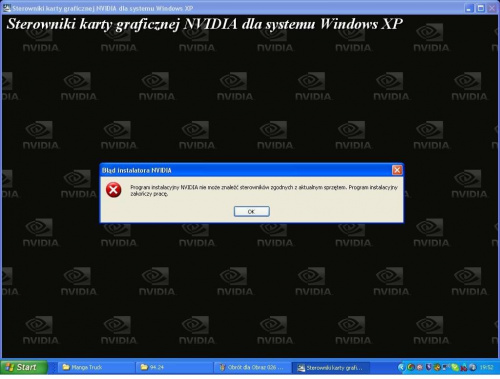Click the shield icon in the system tray
The height and width of the screenshot is (379, 500).
click(428, 367)
